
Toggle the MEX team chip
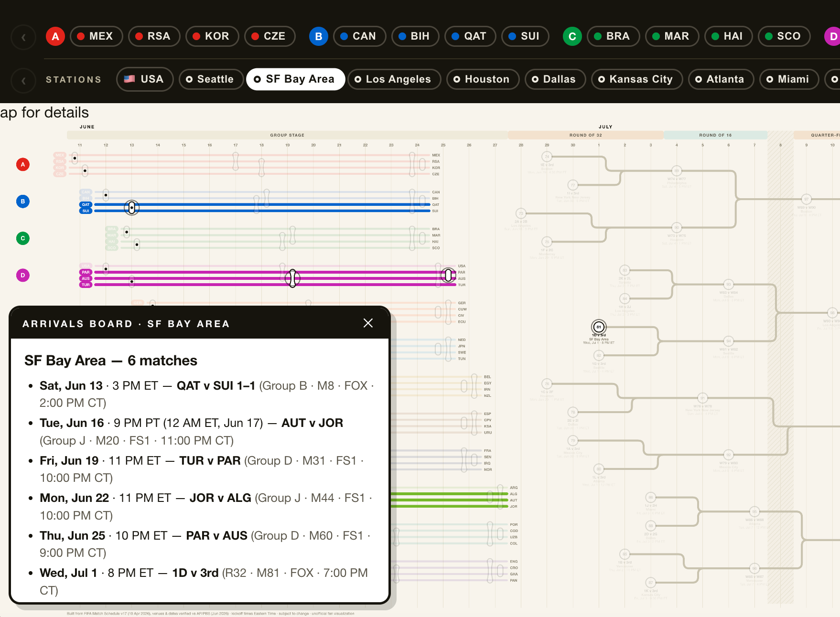tap(97, 36)
